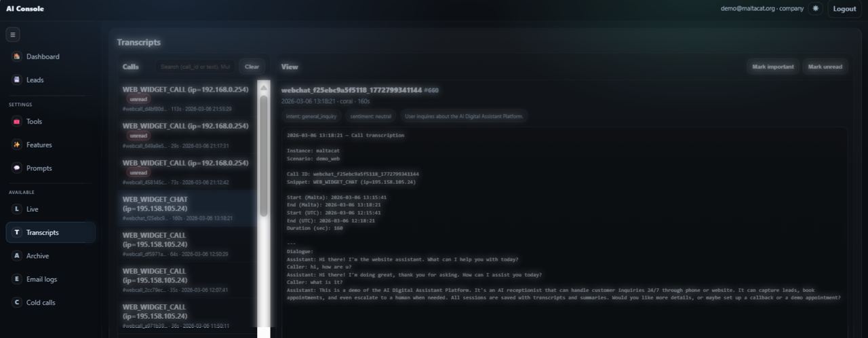Open the Dashboard page icon
Image resolution: width=868 pixels, height=338 pixels.
click(17, 56)
